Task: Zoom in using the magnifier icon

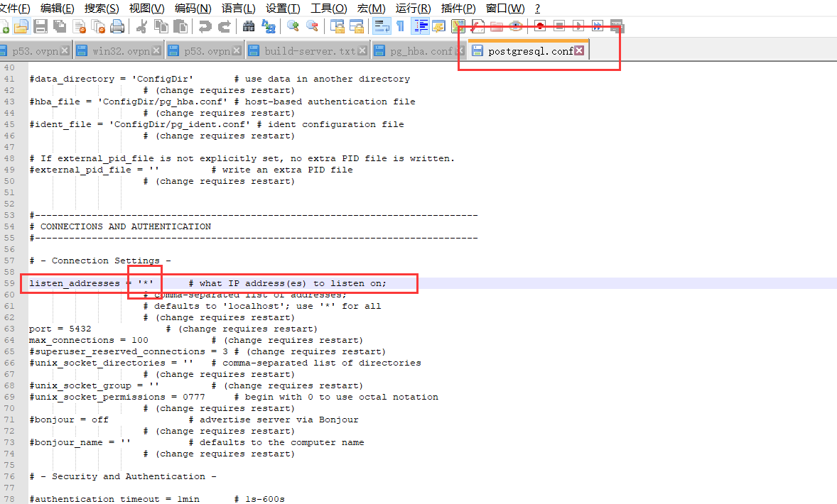Action: 293,26
